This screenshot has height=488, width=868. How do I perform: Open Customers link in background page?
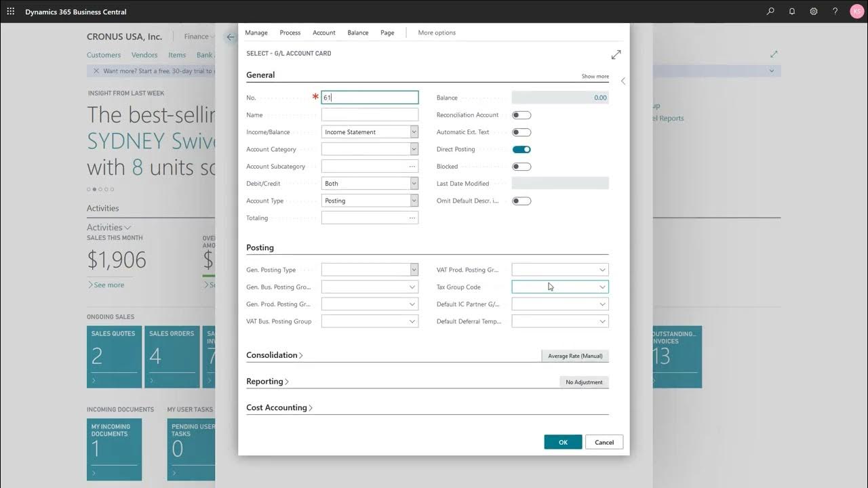click(104, 55)
